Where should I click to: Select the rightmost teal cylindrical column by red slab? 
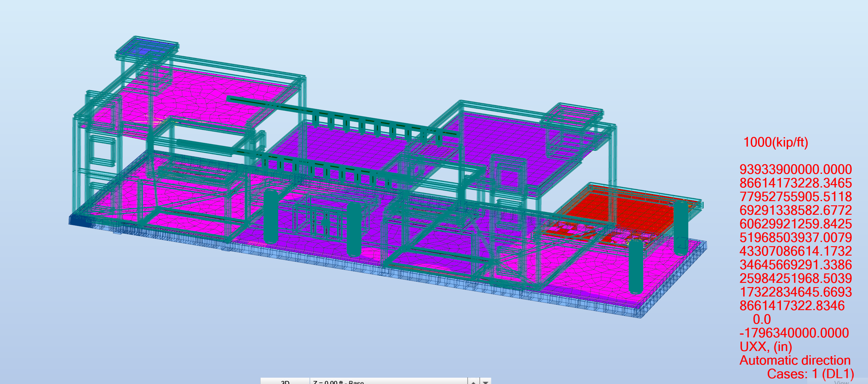pos(681,228)
